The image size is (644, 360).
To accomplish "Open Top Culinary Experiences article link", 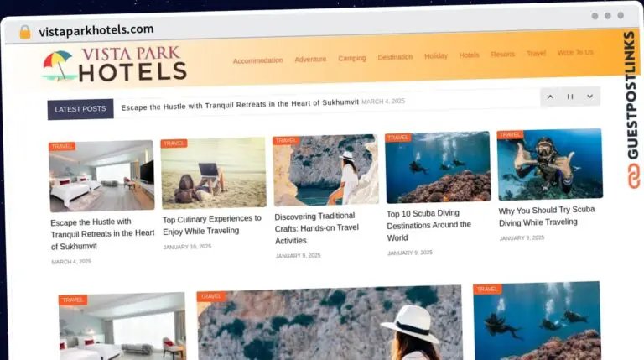I will [212, 224].
